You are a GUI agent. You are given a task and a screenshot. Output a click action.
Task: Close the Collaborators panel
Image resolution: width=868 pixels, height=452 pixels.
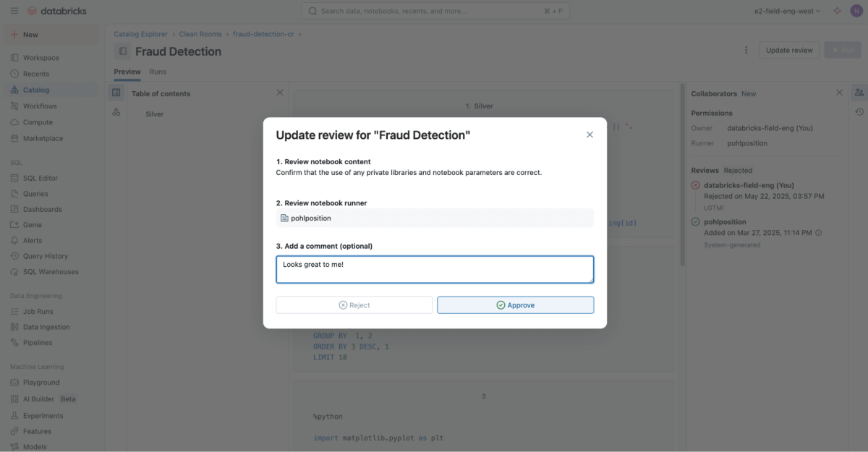(x=839, y=93)
